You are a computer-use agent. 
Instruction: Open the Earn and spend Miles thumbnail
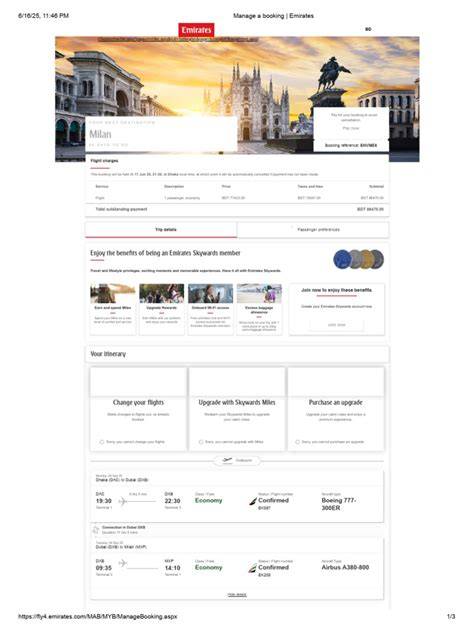point(113,293)
